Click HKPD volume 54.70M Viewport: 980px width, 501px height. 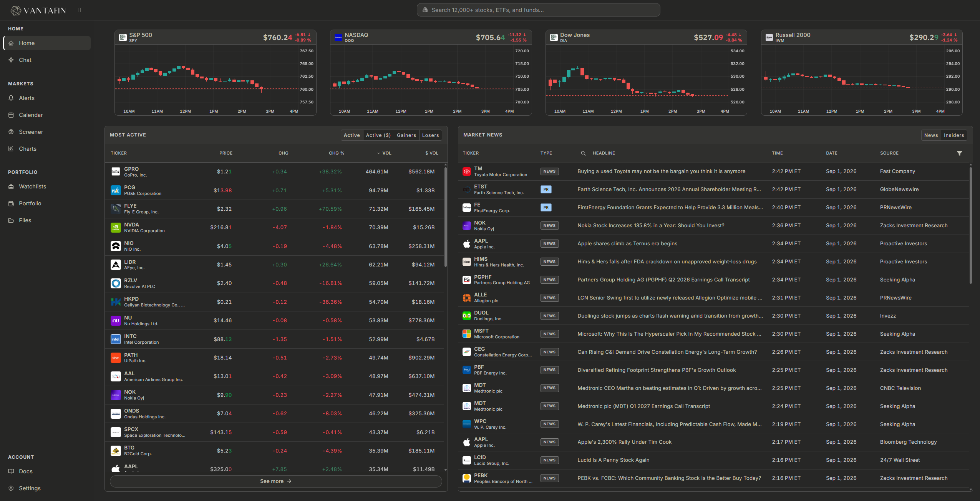378,302
